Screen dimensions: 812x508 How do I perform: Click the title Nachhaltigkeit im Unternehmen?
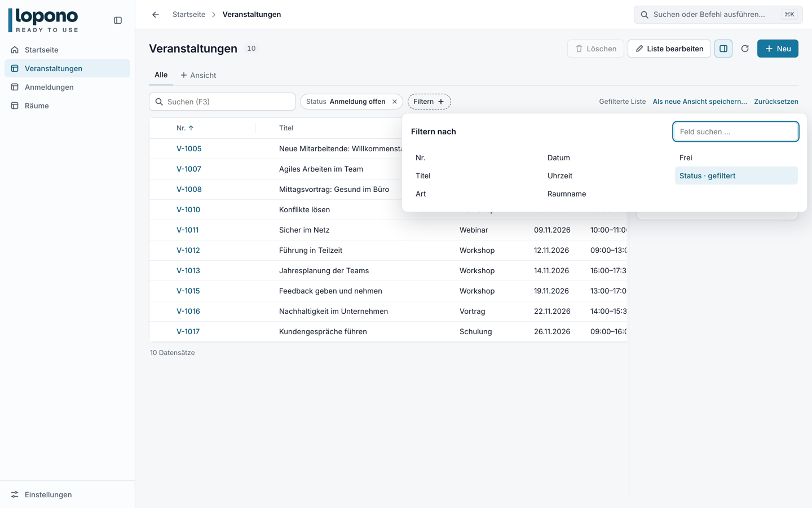pyautogui.click(x=333, y=311)
